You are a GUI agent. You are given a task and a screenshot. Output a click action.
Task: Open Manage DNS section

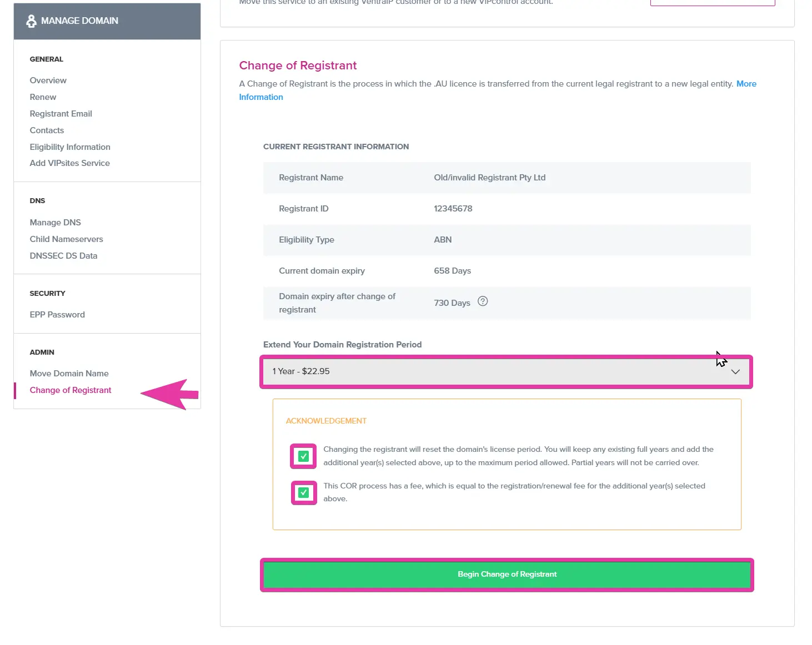[56, 223]
